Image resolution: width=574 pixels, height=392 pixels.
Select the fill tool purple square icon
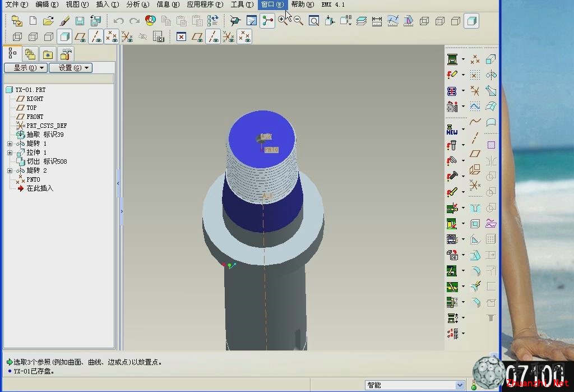pos(491,145)
